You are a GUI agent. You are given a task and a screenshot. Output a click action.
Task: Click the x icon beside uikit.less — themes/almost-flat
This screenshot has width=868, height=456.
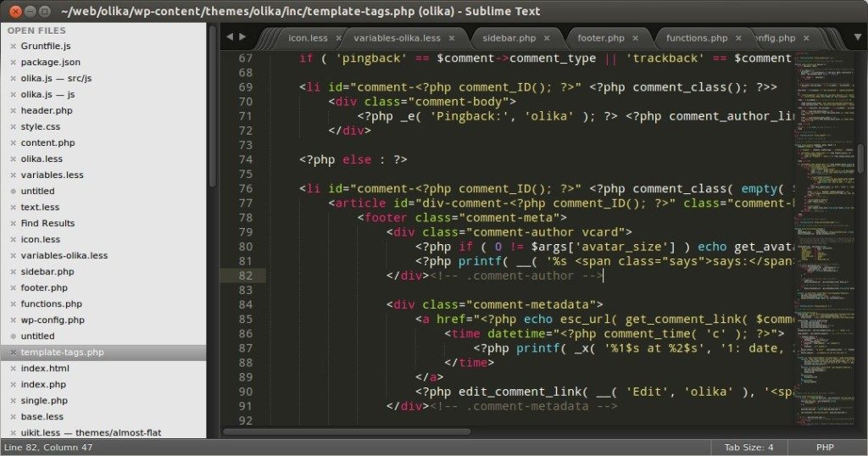tap(14, 433)
